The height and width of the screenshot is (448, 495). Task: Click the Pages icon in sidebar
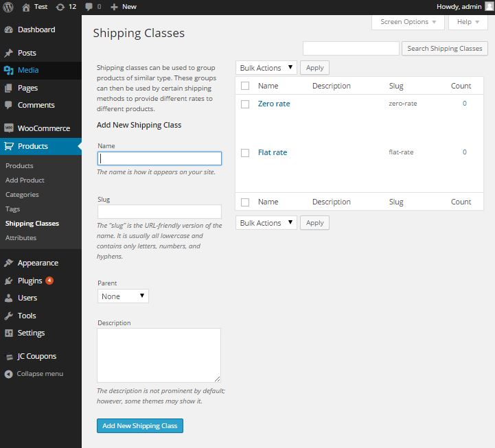click(9, 88)
